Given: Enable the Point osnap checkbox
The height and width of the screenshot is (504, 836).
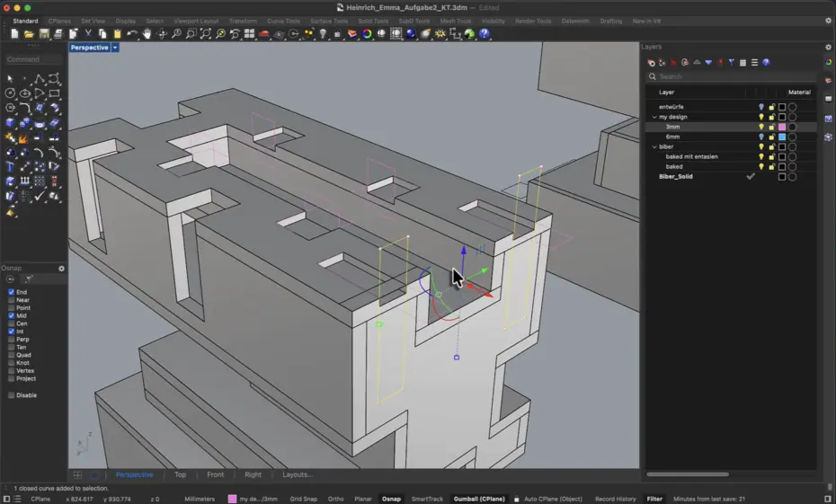Looking at the screenshot, I should [x=11, y=308].
